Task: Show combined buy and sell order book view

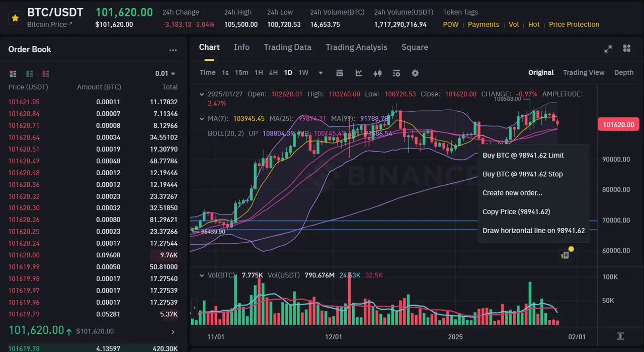Action: 13,74
